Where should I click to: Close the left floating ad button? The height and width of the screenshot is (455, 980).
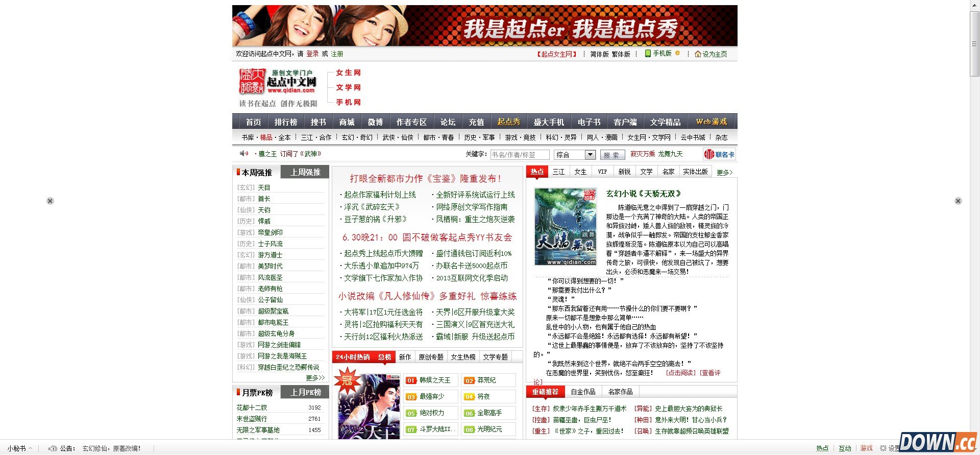click(x=50, y=201)
